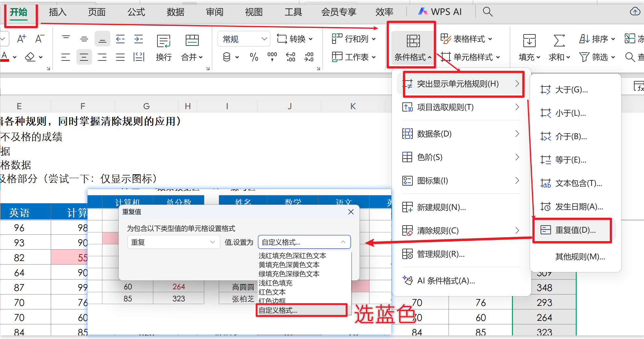
Task: Click the search magnifier icon in ribbon tabs
Action: coord(487,12)
